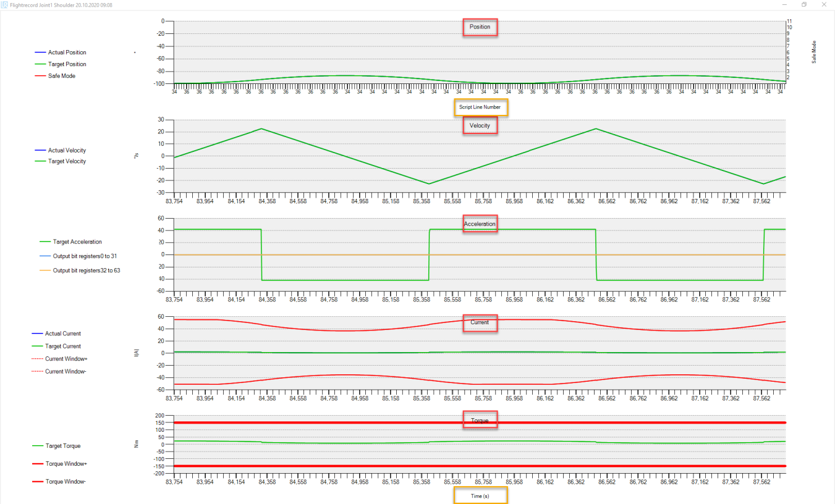Click the Acceleration chart title
835x504 pixels.
pyautogui.click(x=480, y=224)
